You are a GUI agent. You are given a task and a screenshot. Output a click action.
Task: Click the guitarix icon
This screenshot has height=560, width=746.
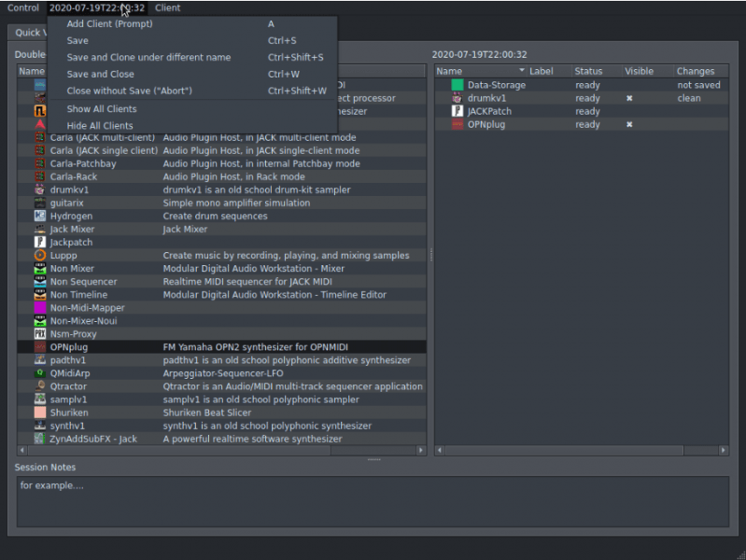(40, 203)
